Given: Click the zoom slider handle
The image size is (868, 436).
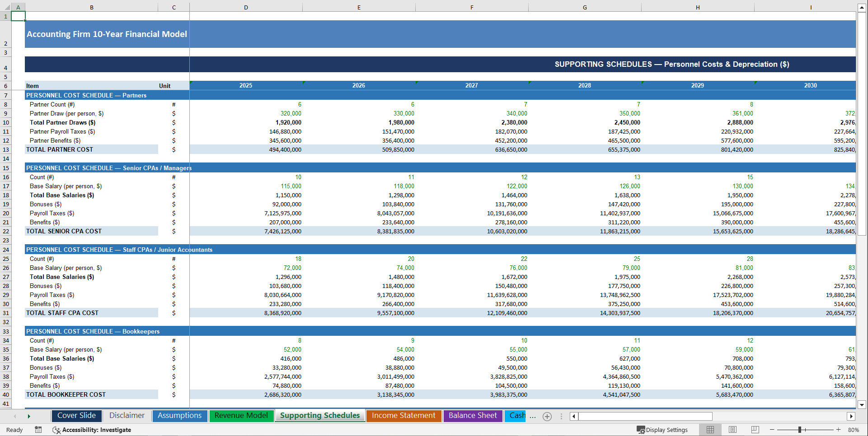Looking at the screenshot, I should coord(801,430).
